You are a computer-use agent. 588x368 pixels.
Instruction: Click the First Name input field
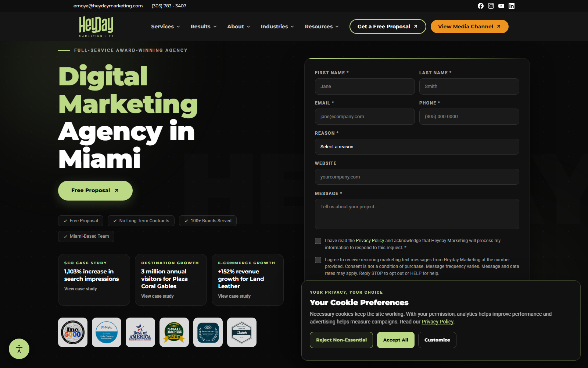[x=365, y=86]
